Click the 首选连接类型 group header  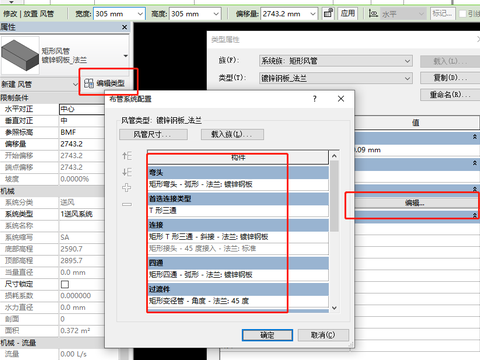[238, 199]
